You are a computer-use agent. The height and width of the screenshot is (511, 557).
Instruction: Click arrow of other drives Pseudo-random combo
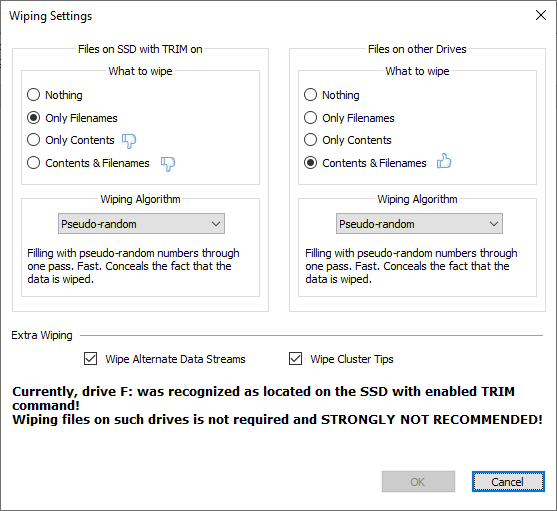click(x=494, y=224)
